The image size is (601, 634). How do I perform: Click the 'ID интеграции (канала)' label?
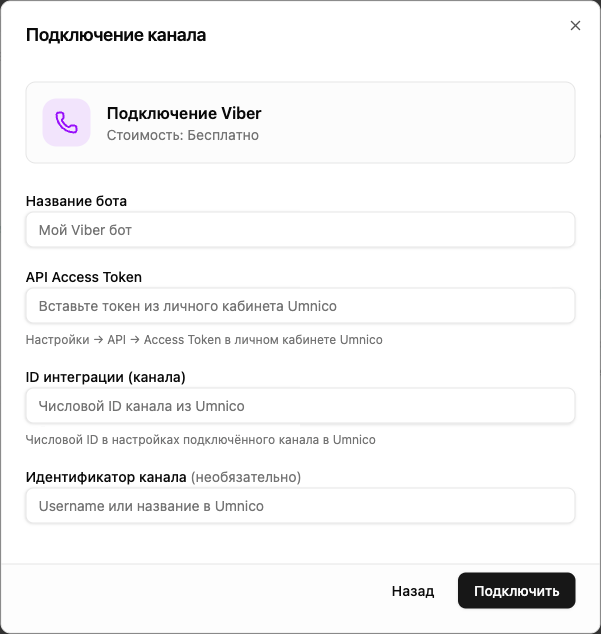(x=106, y=377)
